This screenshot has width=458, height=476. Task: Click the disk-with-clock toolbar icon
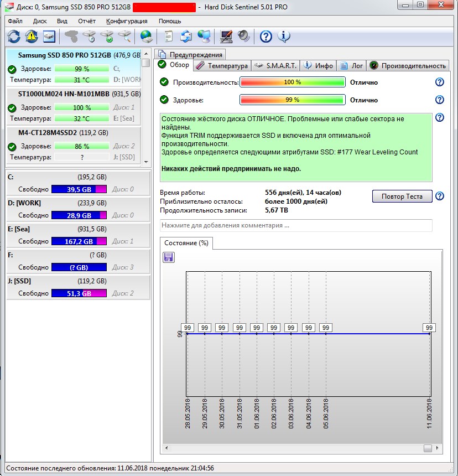pyautogui.click(x=90, y=37)
